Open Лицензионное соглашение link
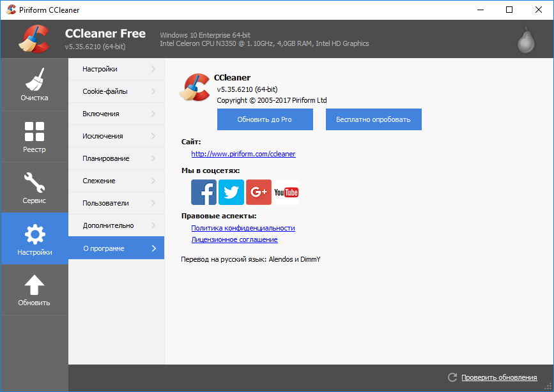 coord(235,239)
